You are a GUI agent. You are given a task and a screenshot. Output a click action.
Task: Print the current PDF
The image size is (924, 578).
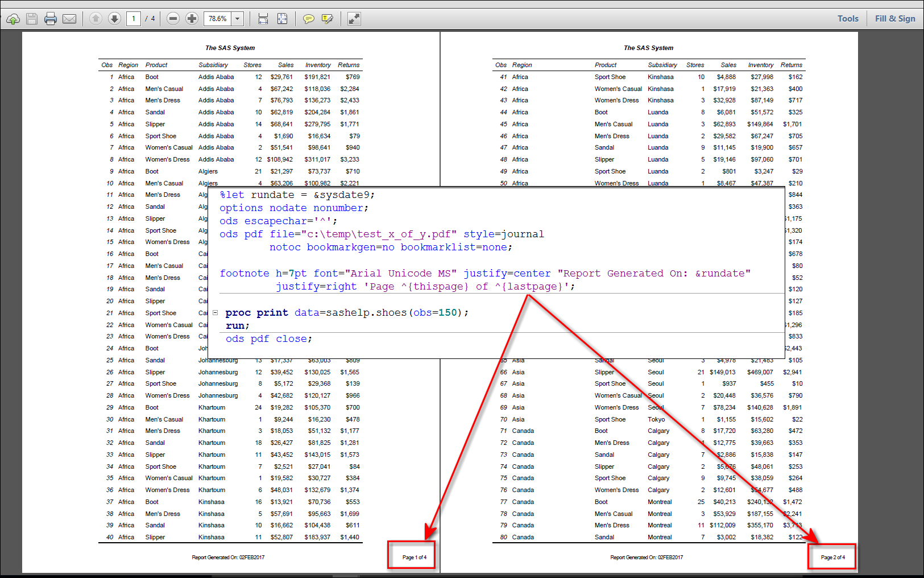51,18
